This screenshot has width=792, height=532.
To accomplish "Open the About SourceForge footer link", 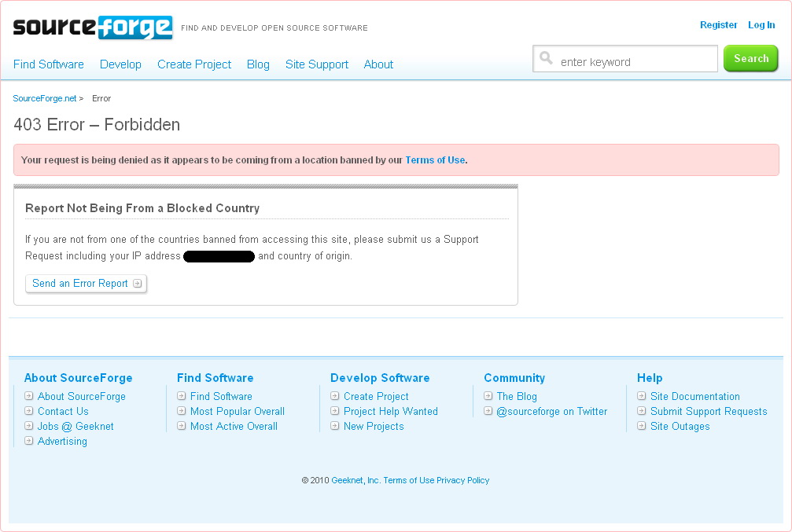I will tap(81, 397).
